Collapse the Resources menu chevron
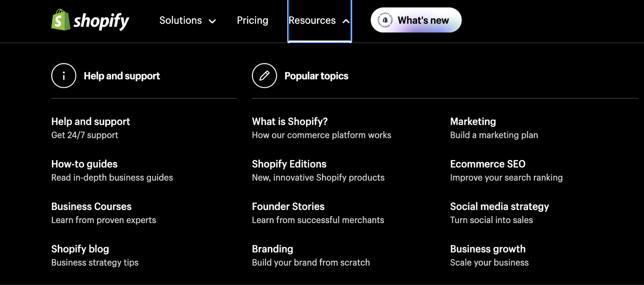 (346, 21)
